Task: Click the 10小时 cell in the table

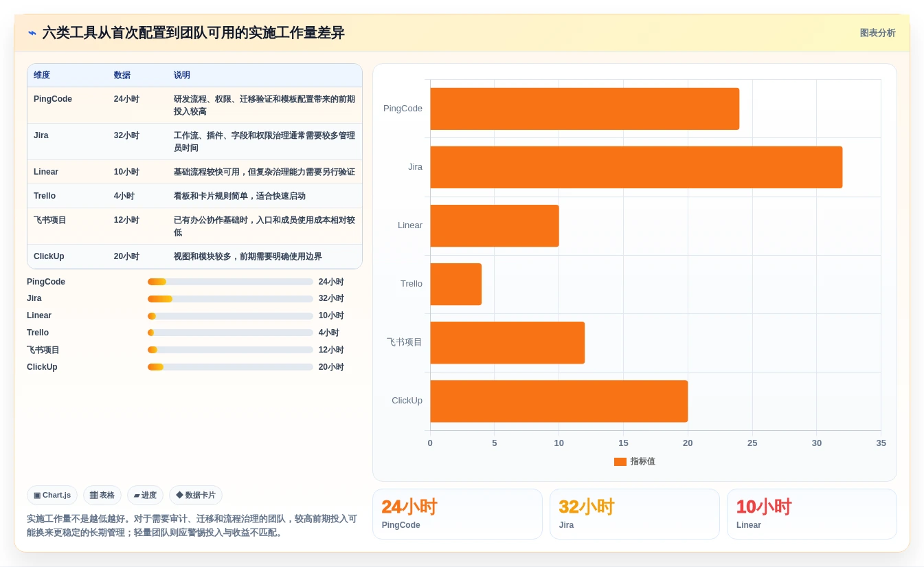Action: point(126,172)
